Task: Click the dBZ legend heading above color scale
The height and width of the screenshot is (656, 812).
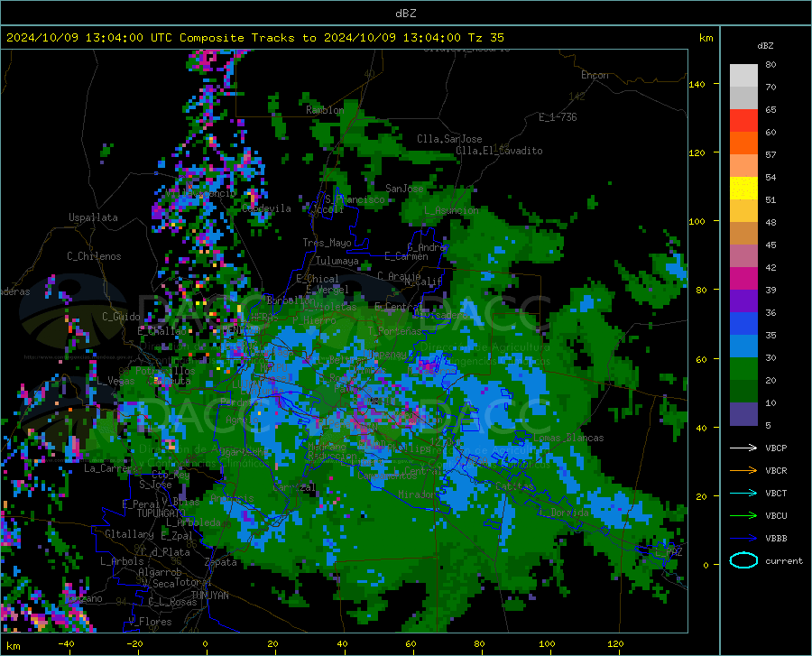Action: [x=765, y=45]
